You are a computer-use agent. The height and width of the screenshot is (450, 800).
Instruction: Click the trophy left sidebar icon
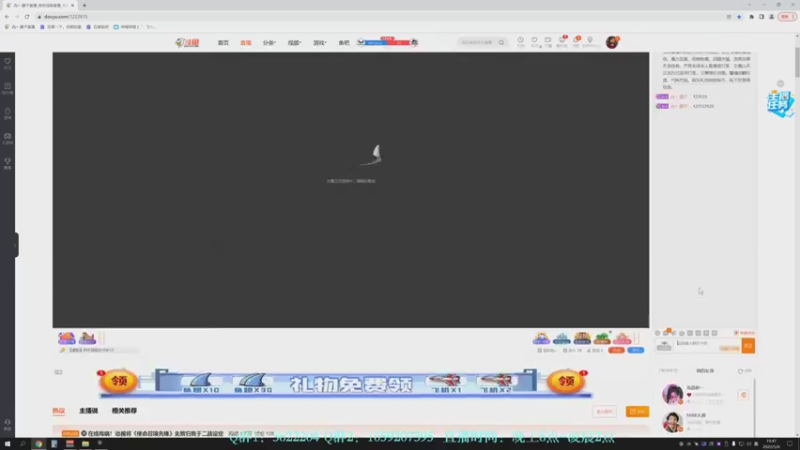(7, 163)
